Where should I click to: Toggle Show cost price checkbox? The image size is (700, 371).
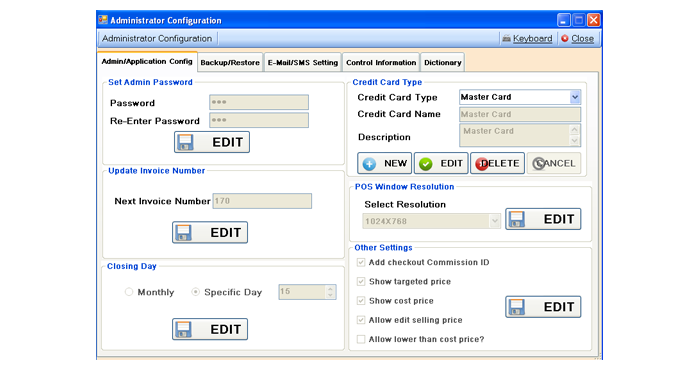click(x=361, y=301)
